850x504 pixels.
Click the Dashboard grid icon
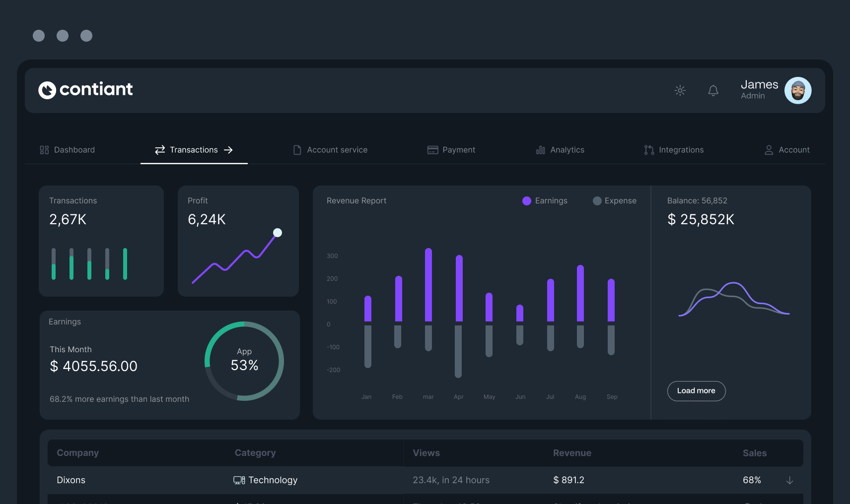(44, 149)
